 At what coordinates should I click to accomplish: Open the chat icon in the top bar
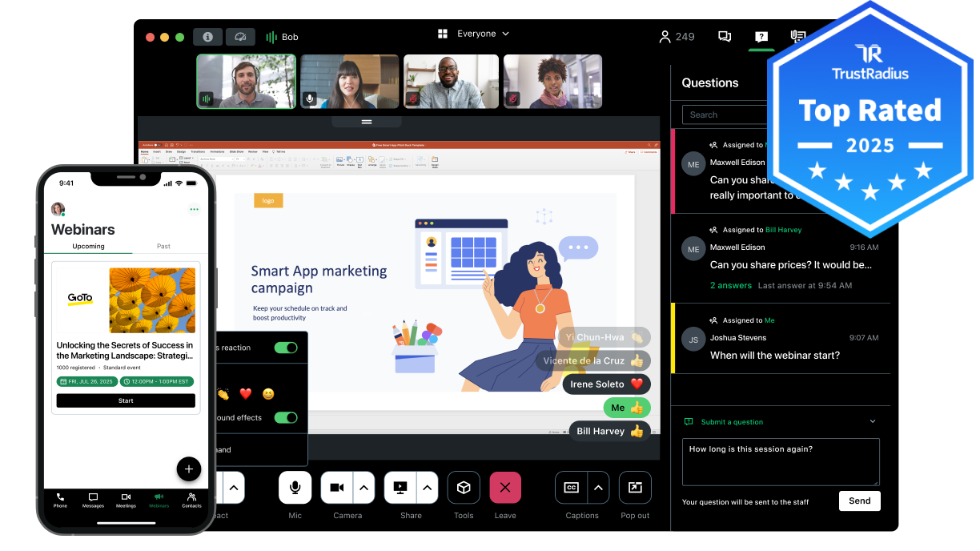724,36
